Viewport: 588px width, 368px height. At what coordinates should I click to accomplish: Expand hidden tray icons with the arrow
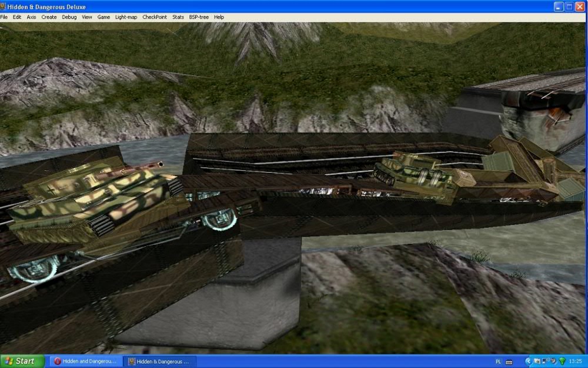529,362
